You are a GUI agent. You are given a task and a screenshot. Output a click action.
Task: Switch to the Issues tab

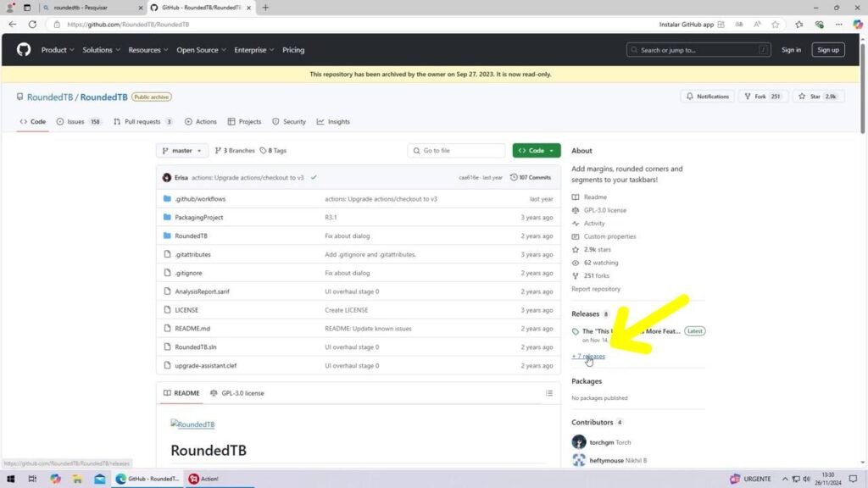(78, 122)
